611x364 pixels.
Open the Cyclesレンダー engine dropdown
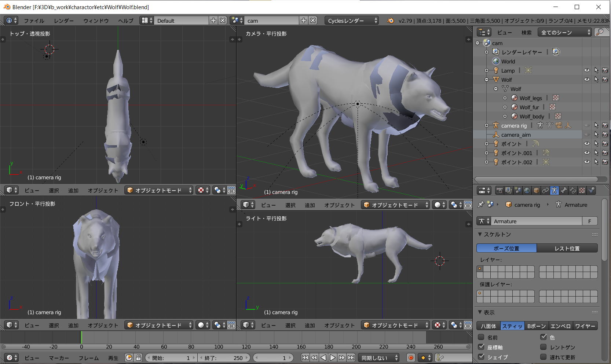[351, 21]
